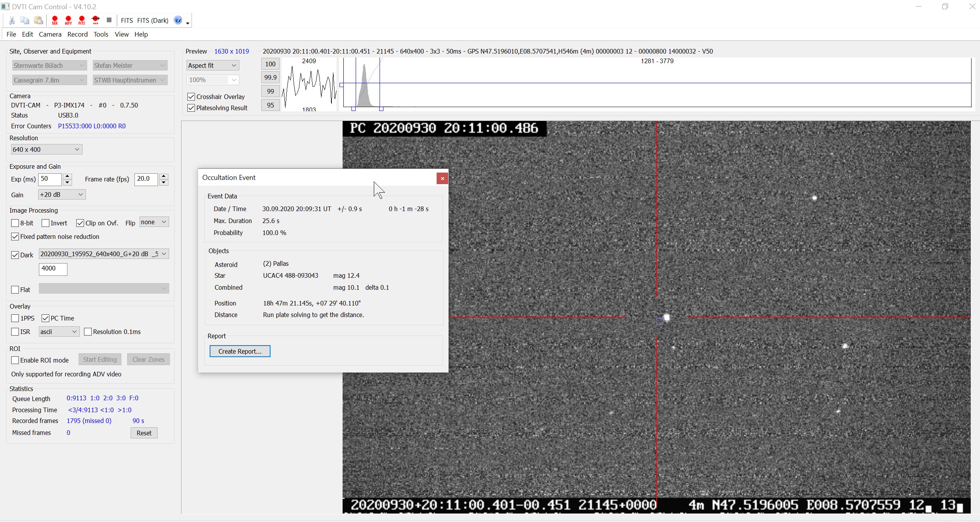980x522 pixels.
Task: Open the View menu
Action: 122,34
